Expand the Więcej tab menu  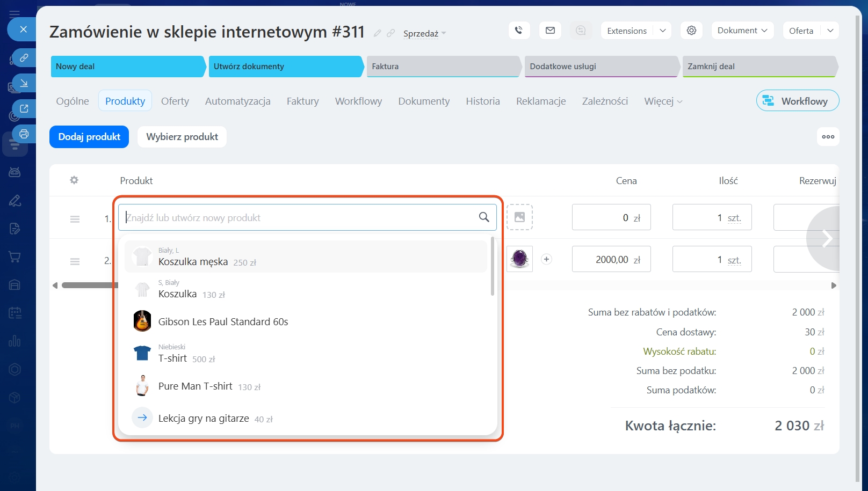pos(663,101)
